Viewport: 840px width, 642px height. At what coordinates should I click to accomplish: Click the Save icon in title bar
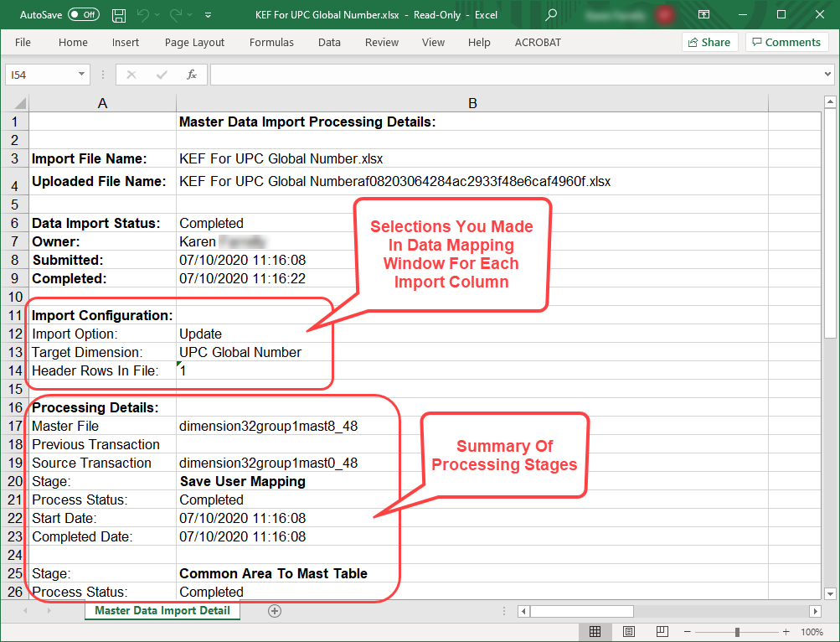pyautogui.click(x=119, y=15)
